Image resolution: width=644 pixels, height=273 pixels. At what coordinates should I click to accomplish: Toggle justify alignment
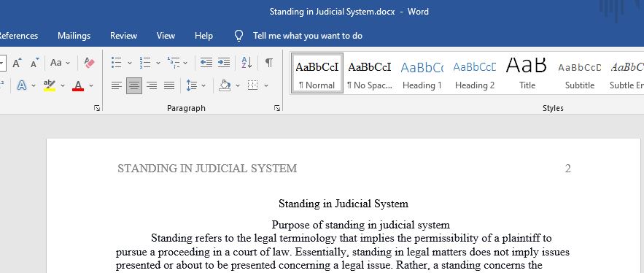[169, 85]
